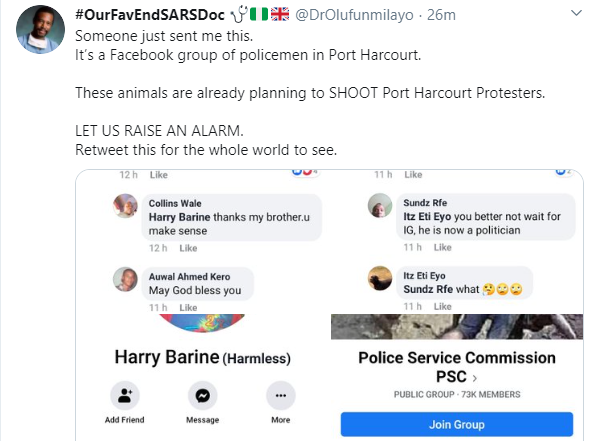Open the Police Service Commission cover photo

tap(457, 327)
